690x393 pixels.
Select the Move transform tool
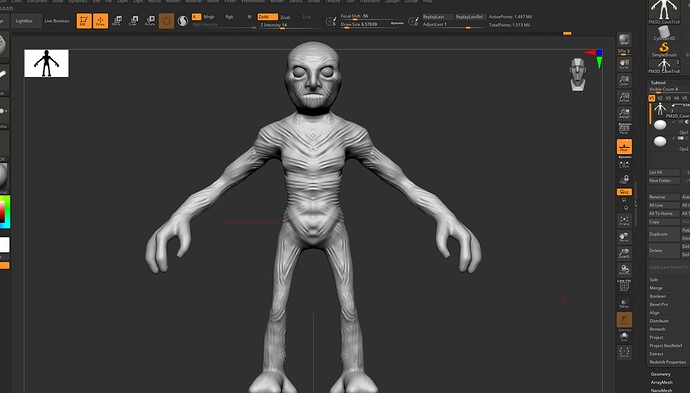[117, 21]
